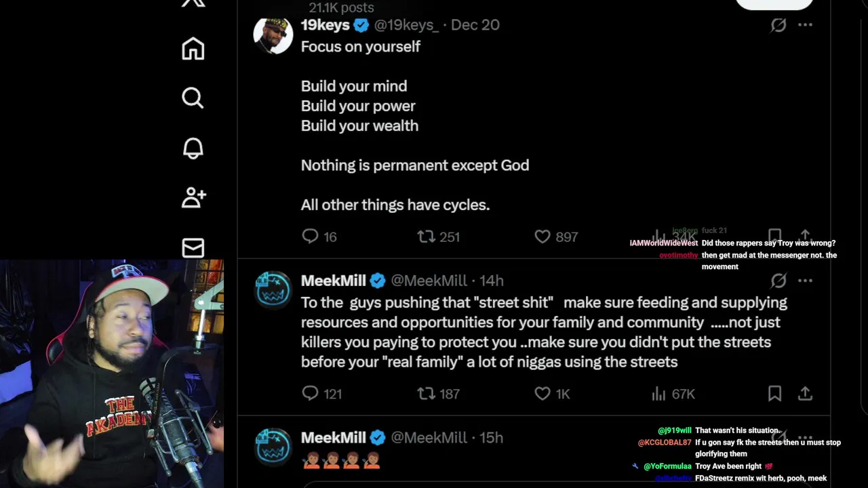The width and height of the screenshot is (868, 488).
Task: Open more options on MeekMill's 14h post
Action: [805, 280]
